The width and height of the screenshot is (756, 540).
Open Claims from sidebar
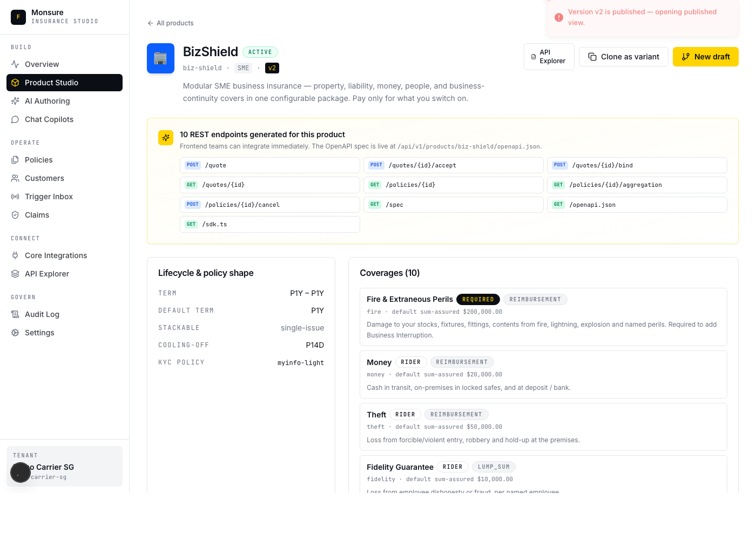tap(37, 215)
